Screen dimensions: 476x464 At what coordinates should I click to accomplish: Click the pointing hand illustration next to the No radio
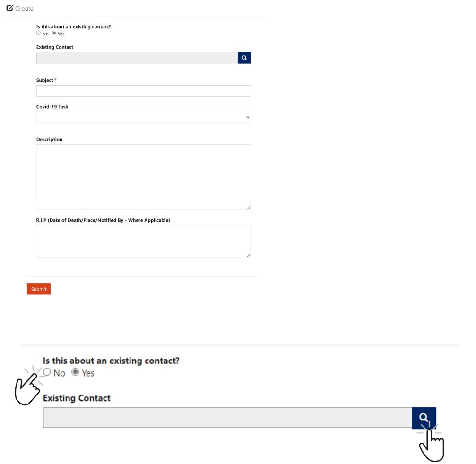tap(28, 387)
